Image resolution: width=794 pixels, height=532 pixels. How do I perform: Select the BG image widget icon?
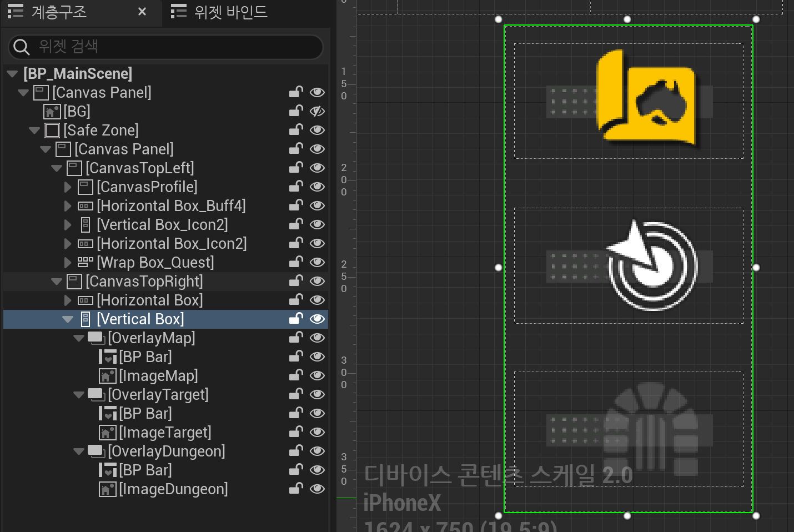[52, 112]
